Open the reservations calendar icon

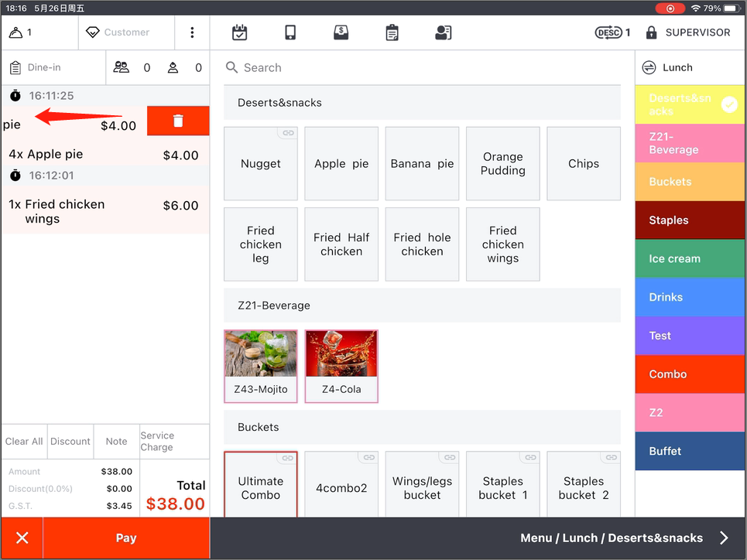click(x=239, y=32)
